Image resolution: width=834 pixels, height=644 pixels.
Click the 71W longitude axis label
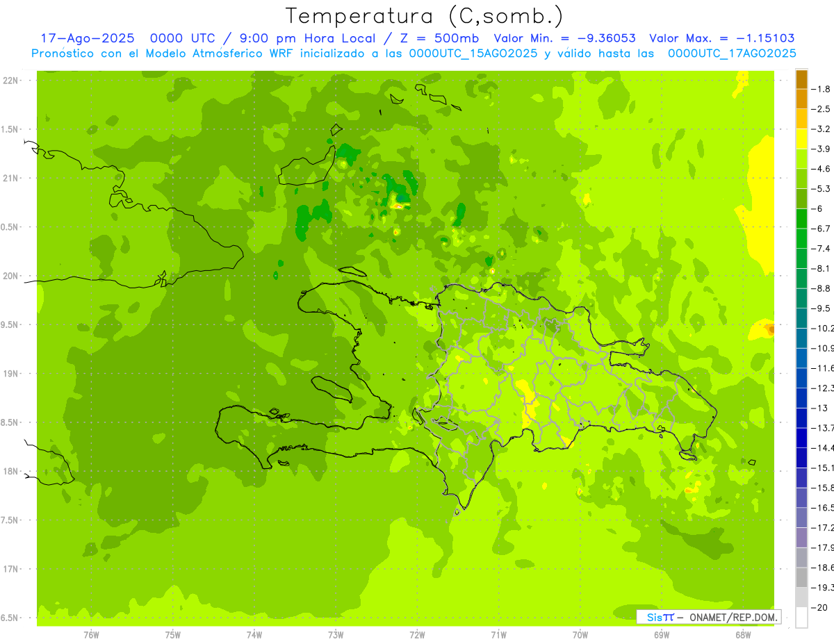(498, 634)
